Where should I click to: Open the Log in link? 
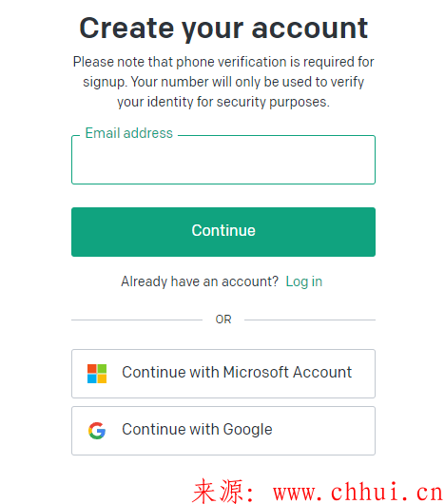coord(304,281)
